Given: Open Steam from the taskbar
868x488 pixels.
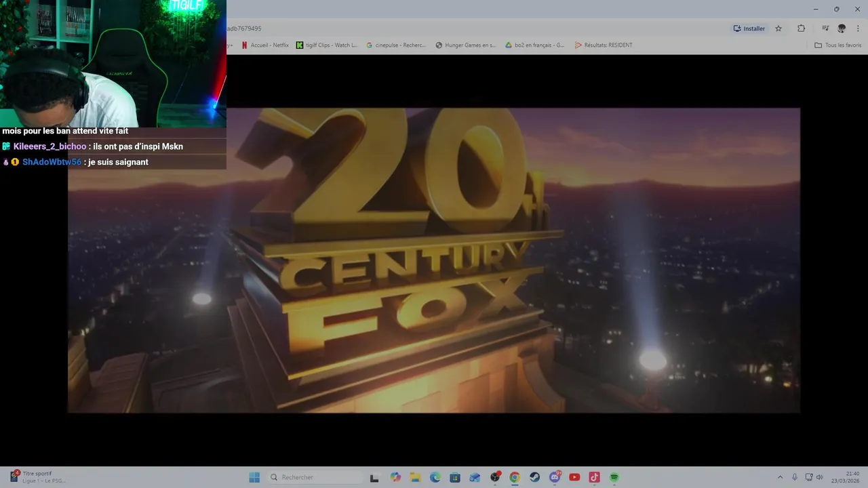Looking at the screenshot, I should click(535, 477).
